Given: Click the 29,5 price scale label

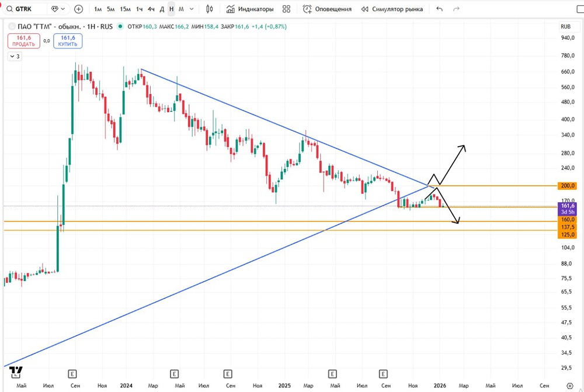Looking at the screenshot, I should point(566,368).
